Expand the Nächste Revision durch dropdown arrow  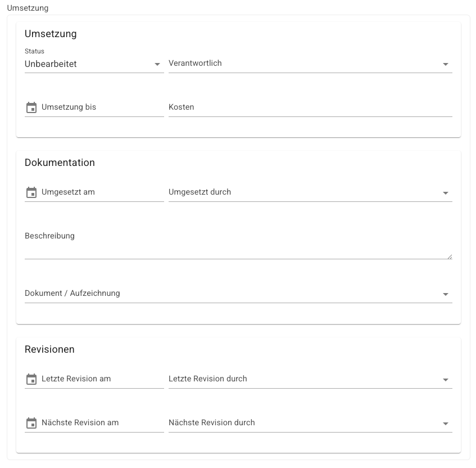pos(445,424)
